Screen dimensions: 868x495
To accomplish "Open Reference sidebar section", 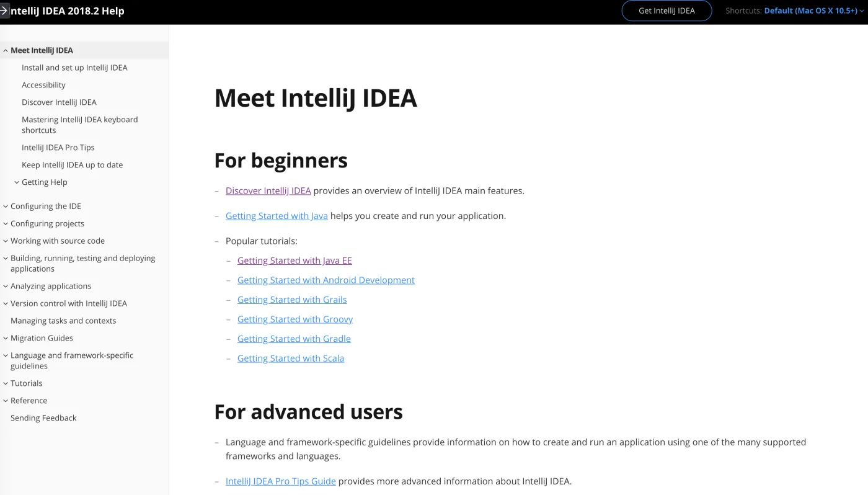I will pyautogui.click(x=29, y=401).
